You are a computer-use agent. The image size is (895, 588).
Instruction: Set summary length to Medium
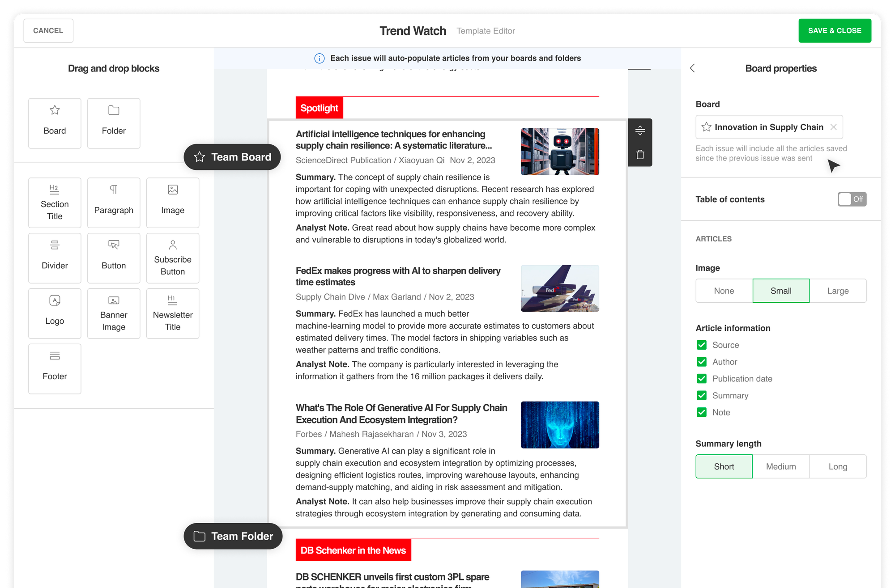tap(781, 466)
